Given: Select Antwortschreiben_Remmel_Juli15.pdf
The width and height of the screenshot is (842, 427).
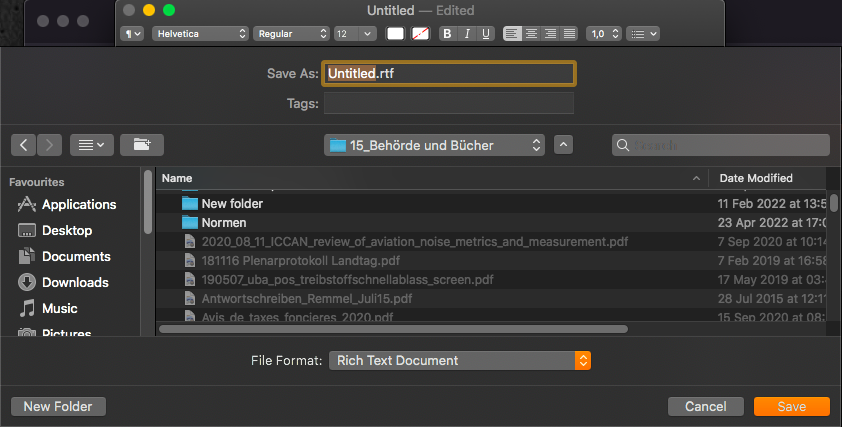Looking at the screenshot, I should 491,299.
